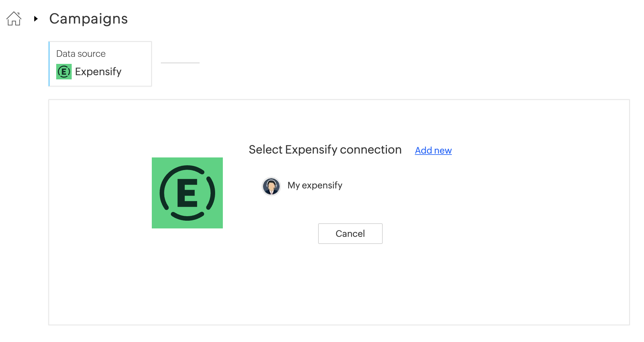
Task: Select the Data source step card
Action: click(x=100, y=64)
